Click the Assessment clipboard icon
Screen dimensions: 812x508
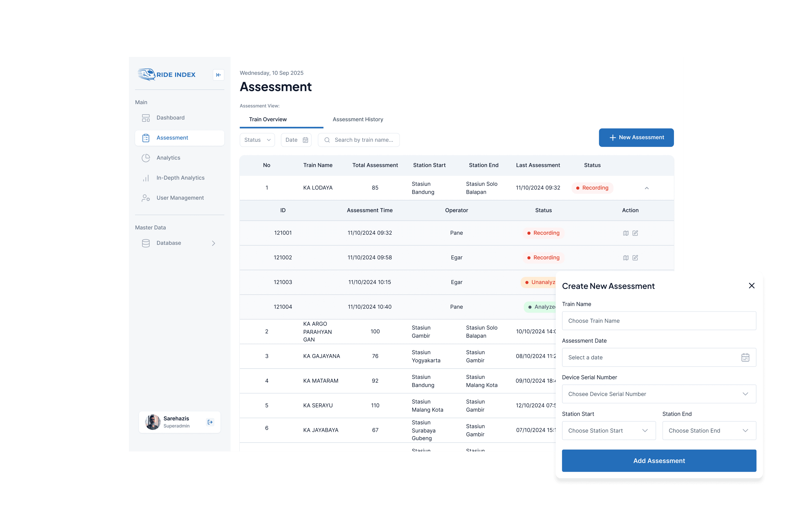(x=146, y=138)
